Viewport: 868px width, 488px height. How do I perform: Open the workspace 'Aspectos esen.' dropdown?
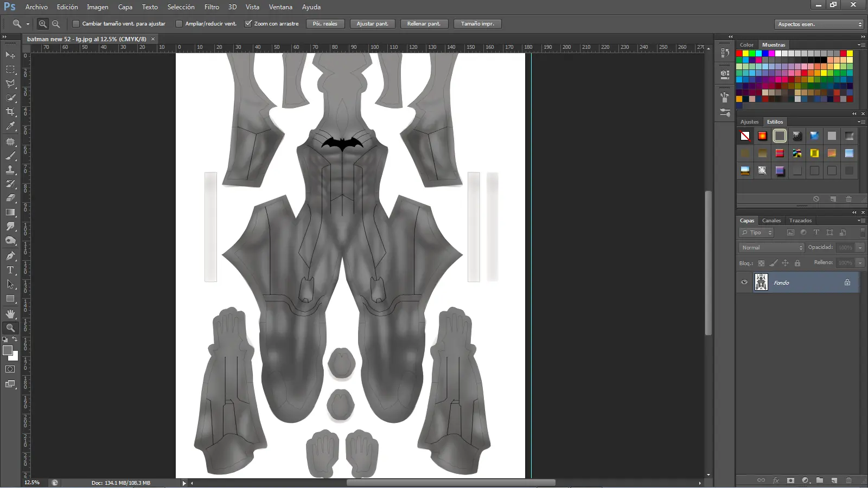pyautogui.click(x=819, y=24)
